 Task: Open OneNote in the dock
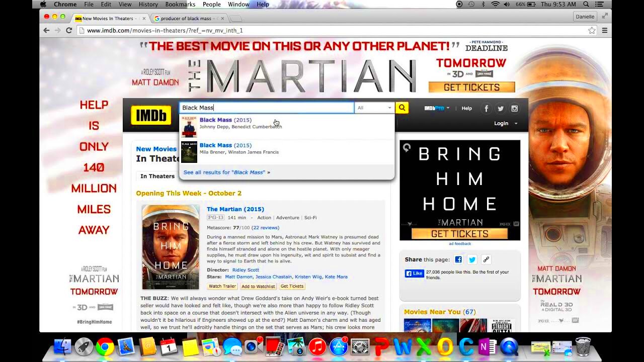[488, 347]
